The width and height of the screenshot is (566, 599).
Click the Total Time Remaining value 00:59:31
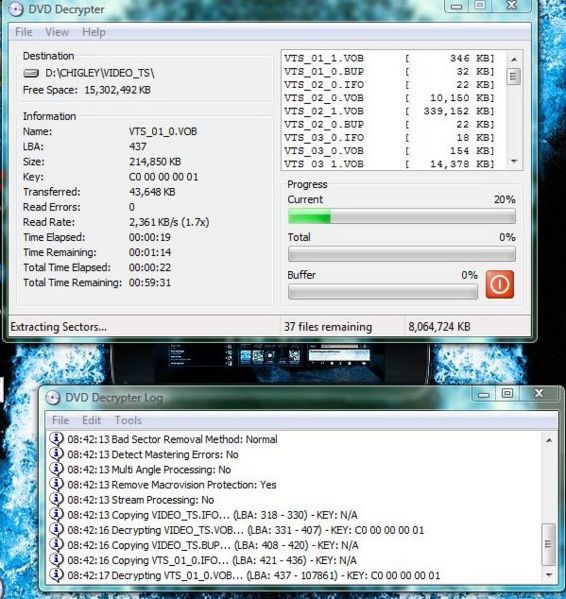150,283
